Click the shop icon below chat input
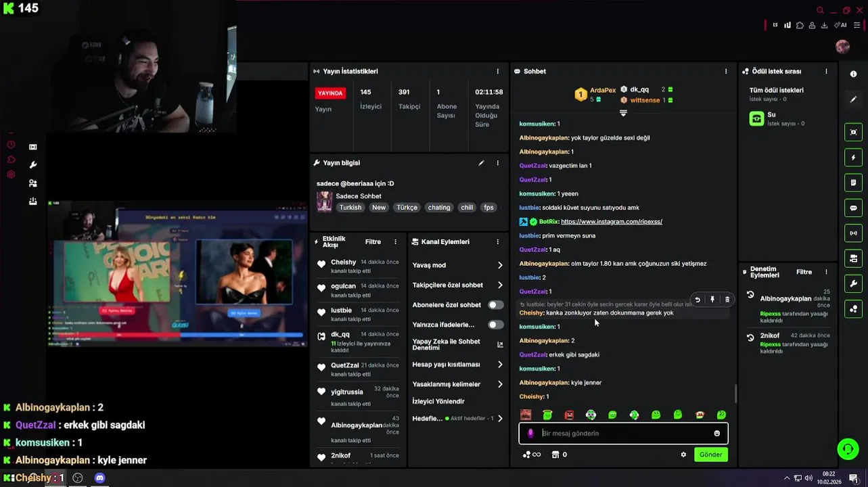Image resolution: width=868 pixels, height=487 pixels. tap(555, 455)
